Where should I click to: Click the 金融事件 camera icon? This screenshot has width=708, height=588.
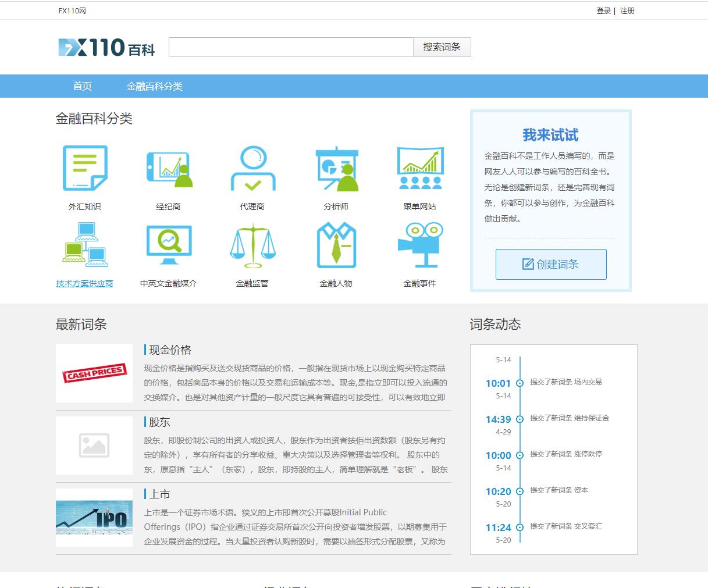[x=420, y=245]
